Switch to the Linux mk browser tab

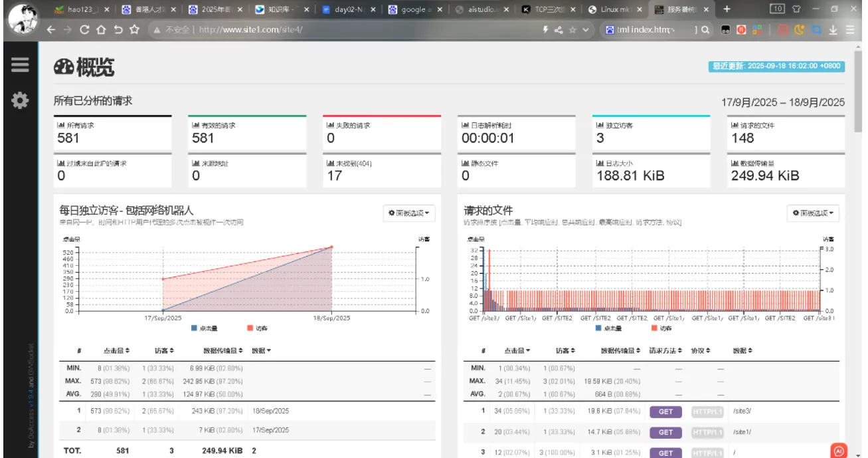[614, 9]
